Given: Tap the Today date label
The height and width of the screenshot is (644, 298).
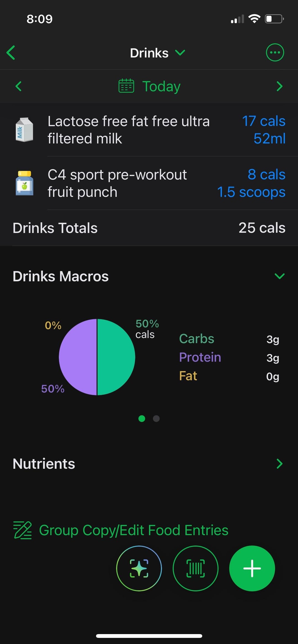Looking at the screenshot, I should 161,86.
